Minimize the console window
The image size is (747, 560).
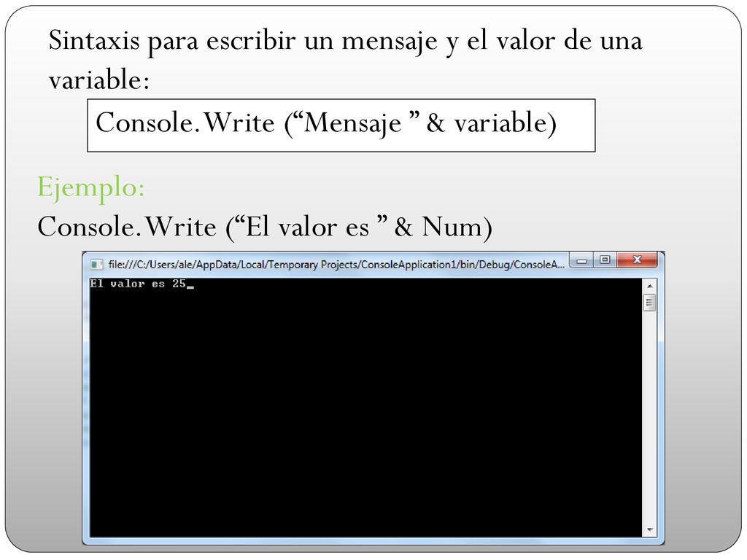581,260
